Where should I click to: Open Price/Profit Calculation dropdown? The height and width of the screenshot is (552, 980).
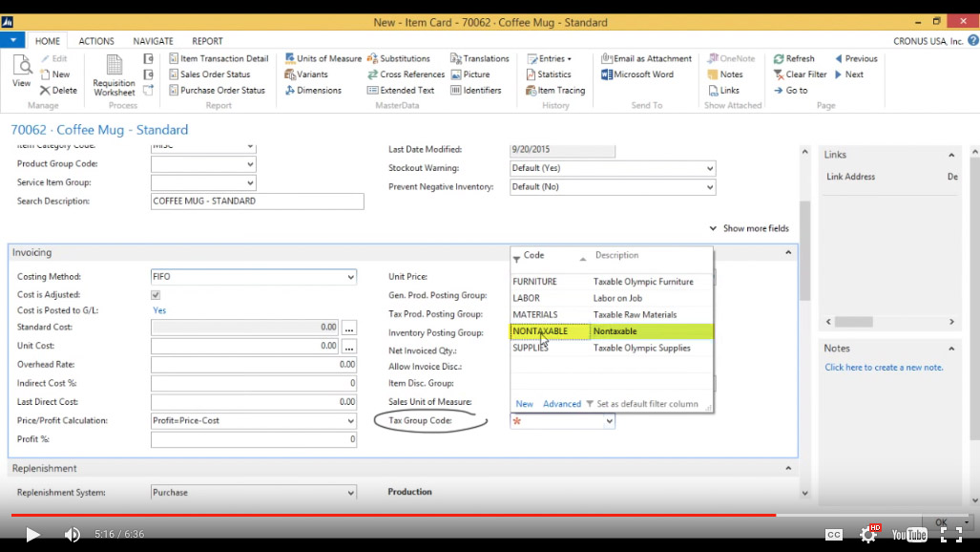pyautogui.click(x=350, y=420)
